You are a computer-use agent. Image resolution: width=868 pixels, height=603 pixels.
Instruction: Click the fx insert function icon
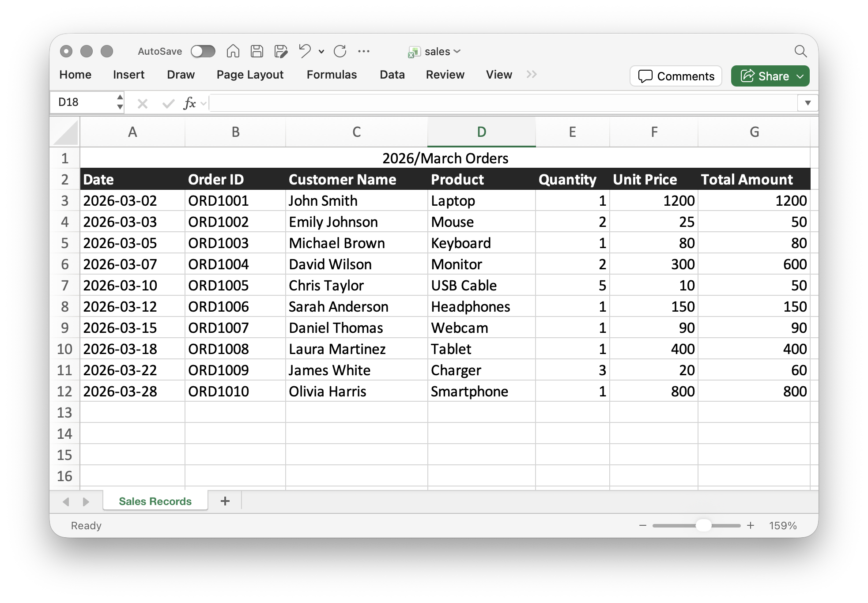pyautogui.click(x=189, y=103)
